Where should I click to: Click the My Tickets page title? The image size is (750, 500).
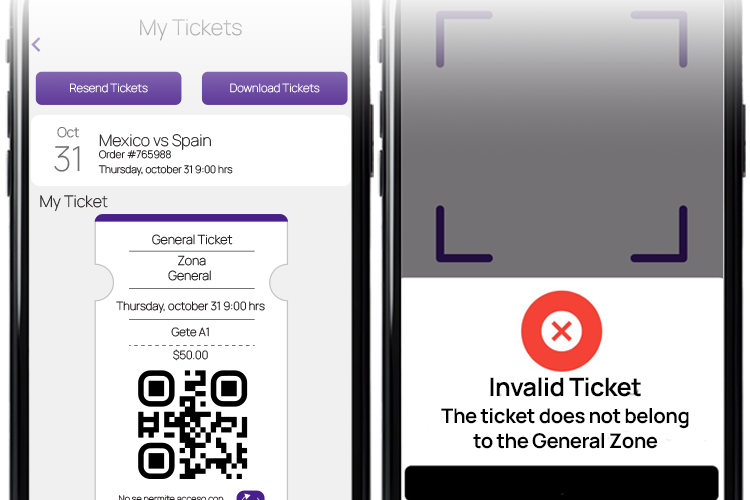(x=190, y=28)
